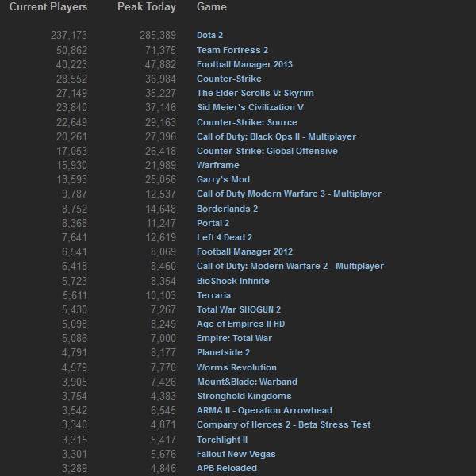
Task: Select The Elder Scrolls V: Skyrim
Action: (x=255, y=93)
